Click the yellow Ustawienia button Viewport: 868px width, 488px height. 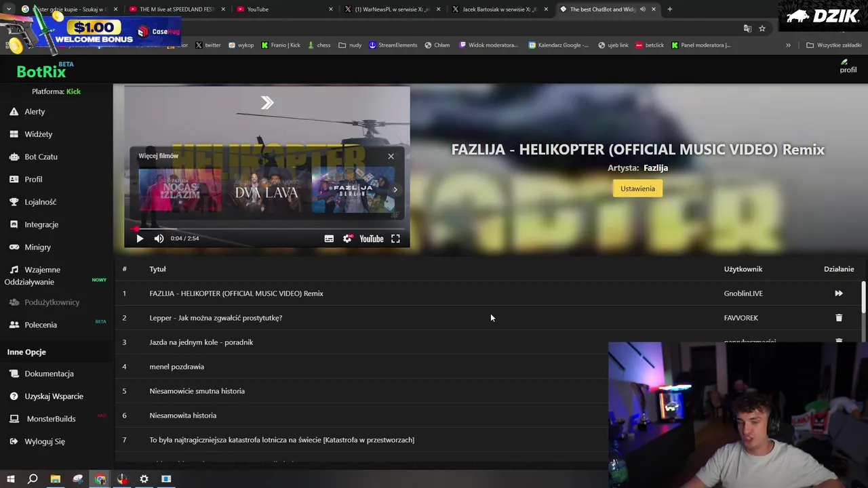click(x=637, y=188)
